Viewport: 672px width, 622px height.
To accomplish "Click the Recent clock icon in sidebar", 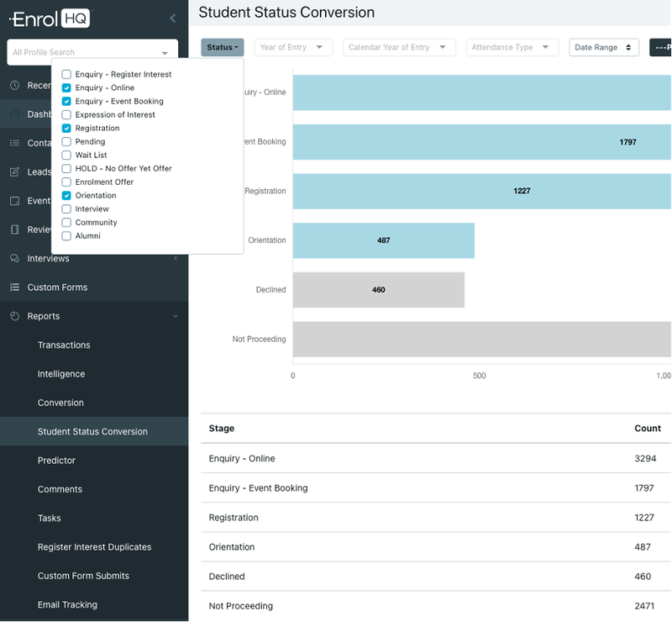I will pyautogui.click(x=13, y=85).
